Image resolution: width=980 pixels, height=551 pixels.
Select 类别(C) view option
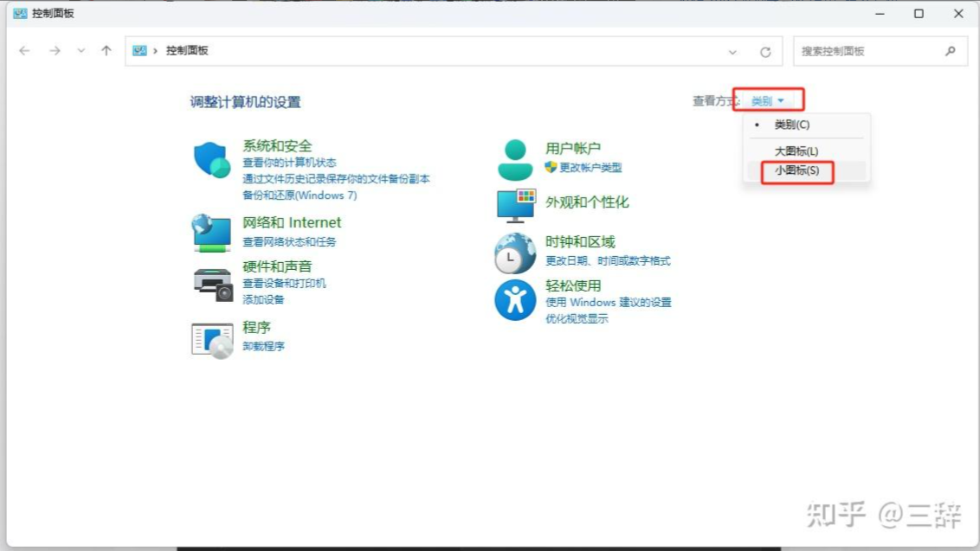(791, 125)
